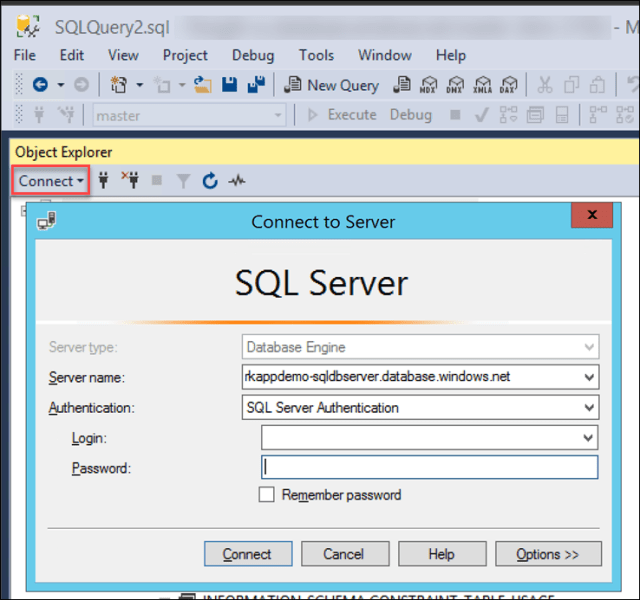
Task: Click the Debug button in SQL toolbar
Action: (411, 115)
